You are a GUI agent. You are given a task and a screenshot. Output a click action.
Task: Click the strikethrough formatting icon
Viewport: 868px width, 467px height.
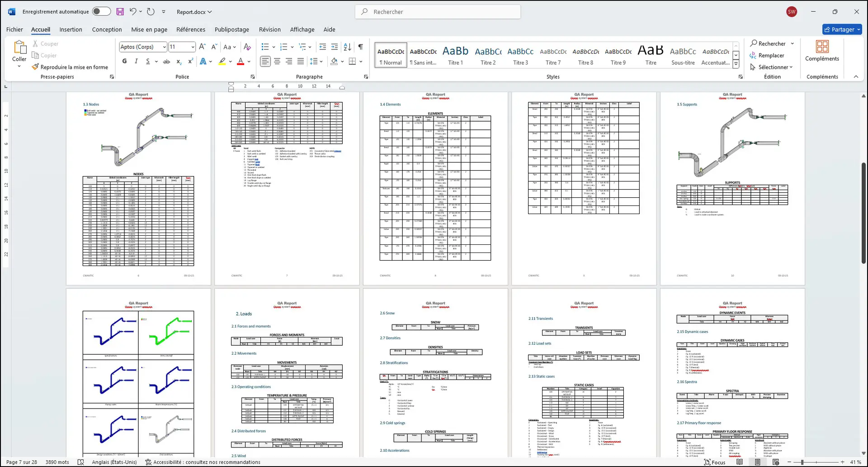tap(166, 62)
